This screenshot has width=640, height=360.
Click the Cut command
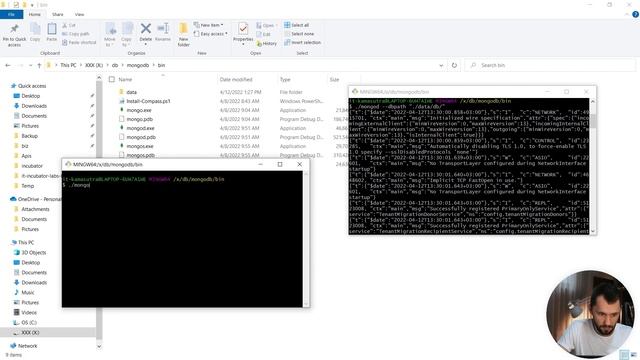click(x=69, y=25)
